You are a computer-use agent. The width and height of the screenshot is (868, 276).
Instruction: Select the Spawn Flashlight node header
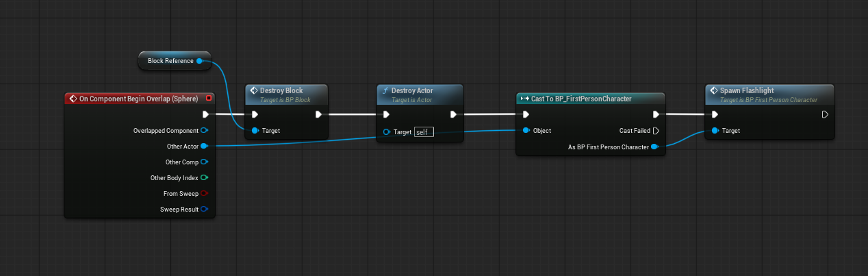coord(769,95)
